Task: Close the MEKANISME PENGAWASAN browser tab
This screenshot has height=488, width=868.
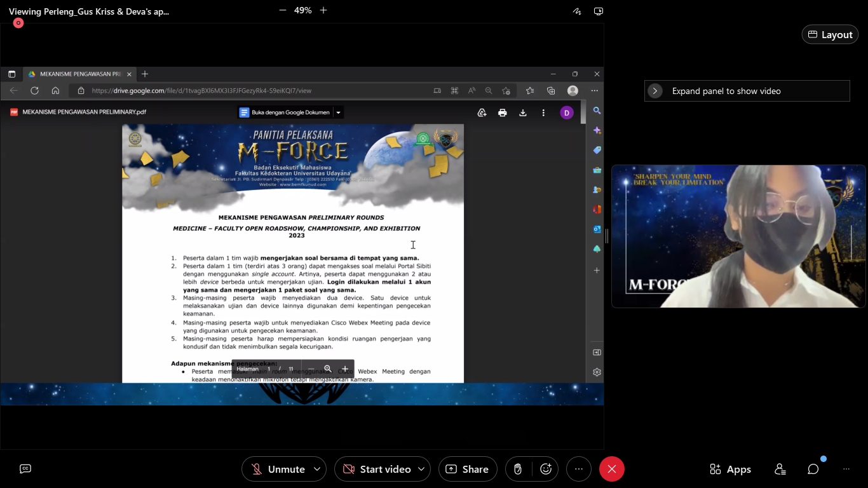Action: pos(129,74)
